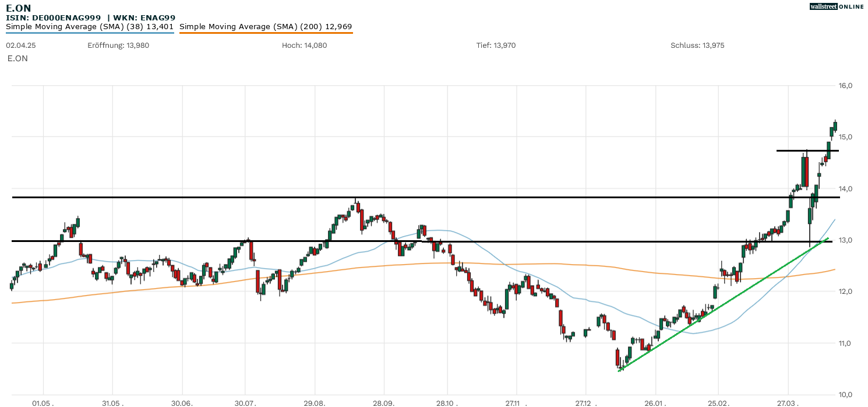
Task: Click x-axis date 25.02.
Action: coord(718,402)
